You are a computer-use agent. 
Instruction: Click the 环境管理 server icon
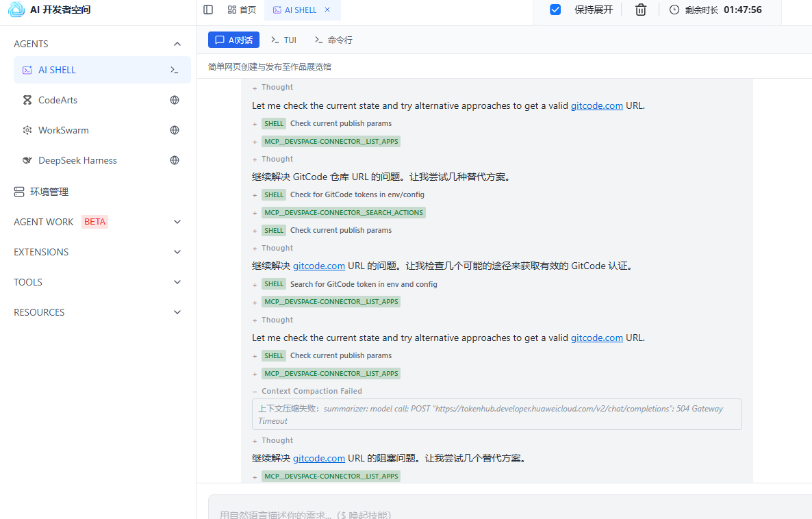tap(19, 192)
